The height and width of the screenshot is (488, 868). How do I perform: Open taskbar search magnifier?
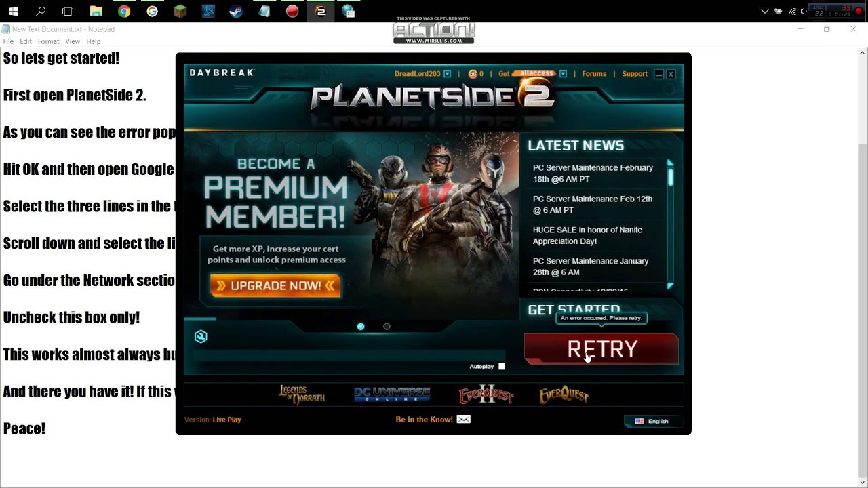coord(41,11)
